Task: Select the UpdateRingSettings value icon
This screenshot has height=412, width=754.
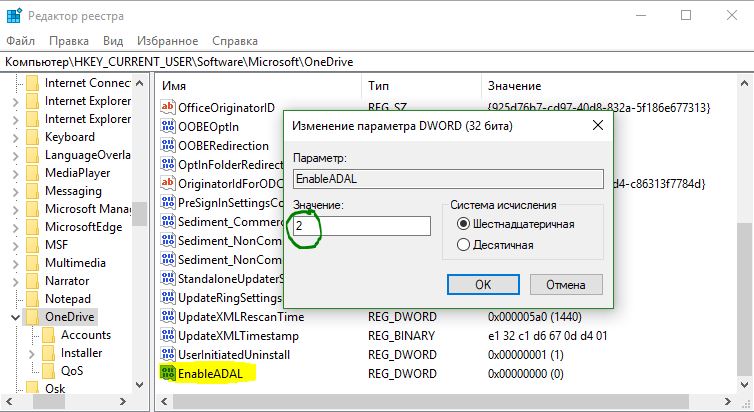Action: click(167, 298)
